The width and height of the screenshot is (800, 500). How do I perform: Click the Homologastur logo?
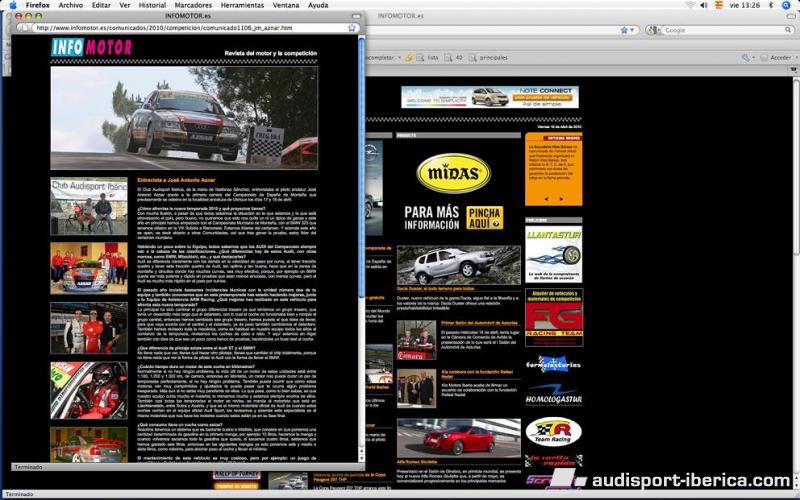pyautogui.click(x=554, y=395)
